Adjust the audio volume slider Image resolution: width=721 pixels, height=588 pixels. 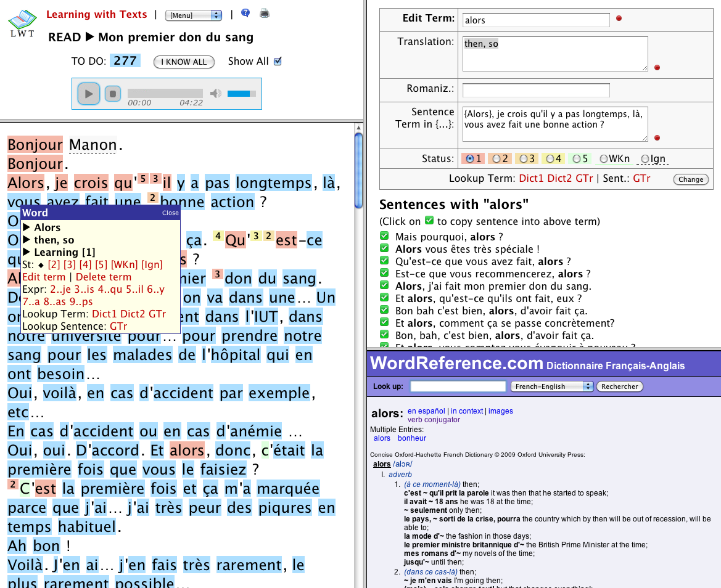pyautogui.click(x=242, y=94)
